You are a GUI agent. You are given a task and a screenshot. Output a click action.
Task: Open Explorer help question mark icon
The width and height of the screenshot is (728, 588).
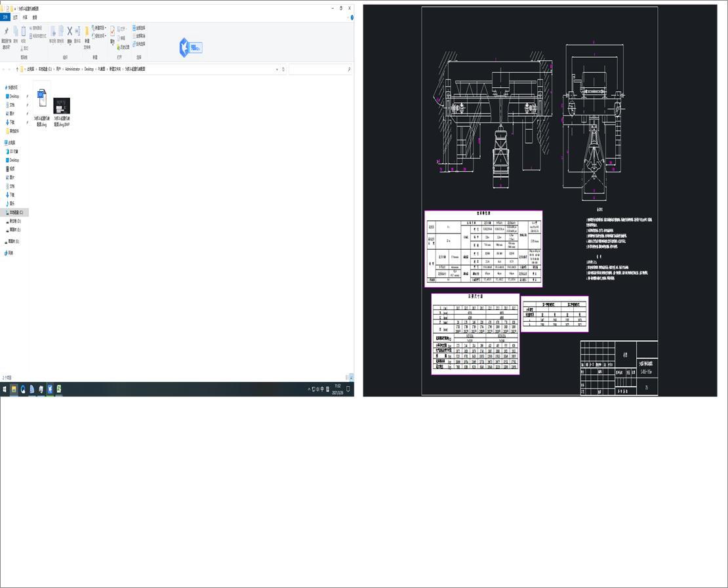pos(352,18)
